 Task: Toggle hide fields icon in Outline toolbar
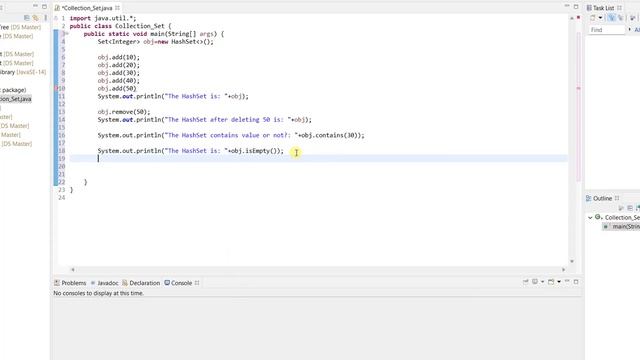[x=630, y=208]
